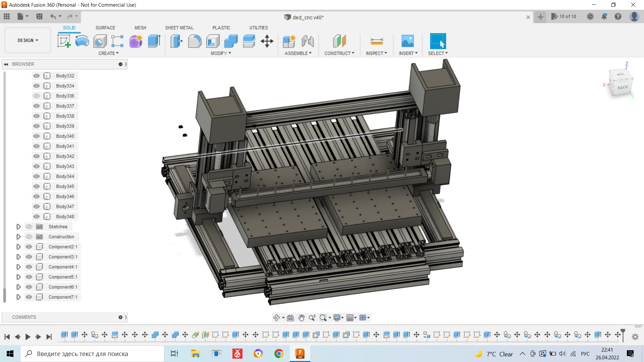The image size is (644, 362).
Task: Open the CONSTRUCT menu button
Action: [339, 53]
